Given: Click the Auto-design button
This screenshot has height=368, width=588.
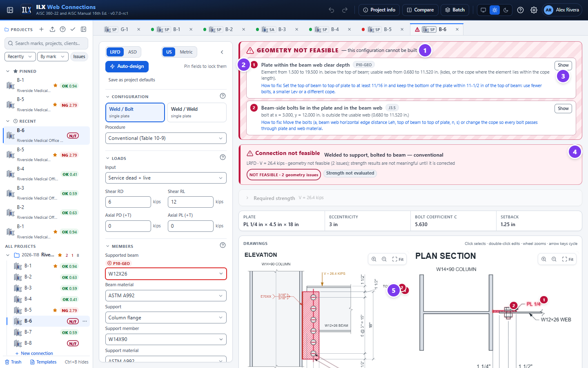Looking at the screenshot, I should click(127, 66).
